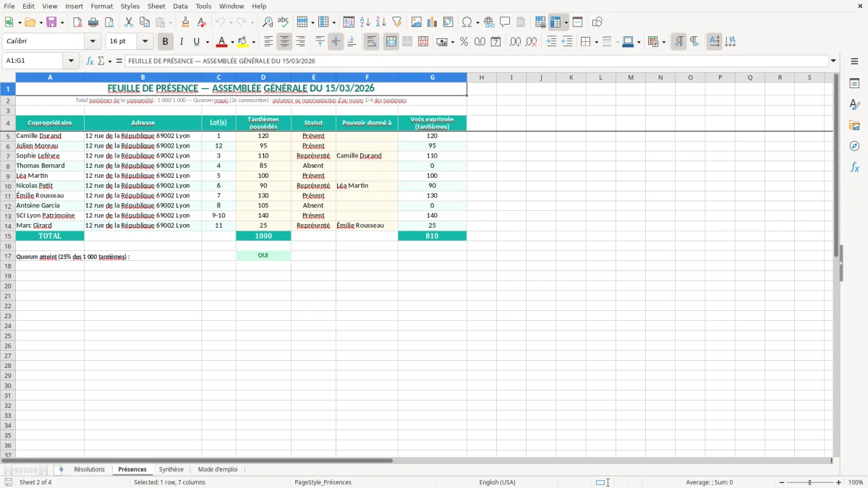Viewport: 868px width, 488px height.
Task: Toggle Center Horizontally alignment
Action: tap(284, 42)
